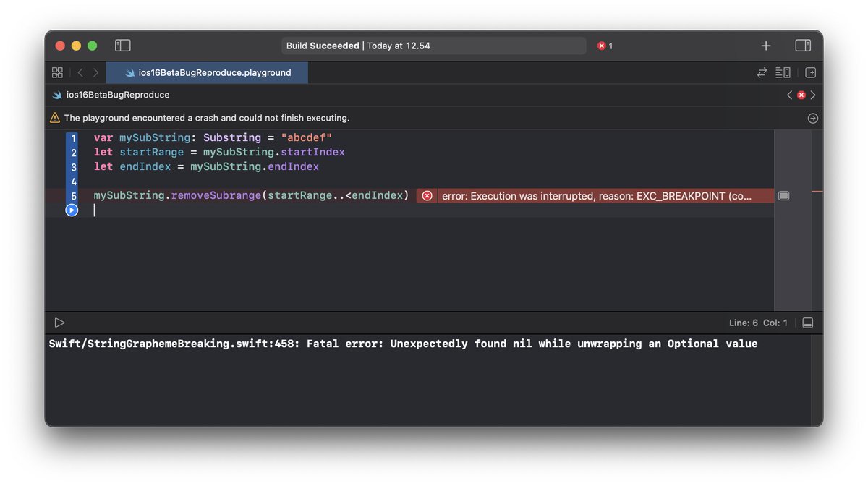Image resolution: width=868 pixels, height=486 pixels.
Task: Click the playground icon in the jump bar
Action: [x=56, y=94]
